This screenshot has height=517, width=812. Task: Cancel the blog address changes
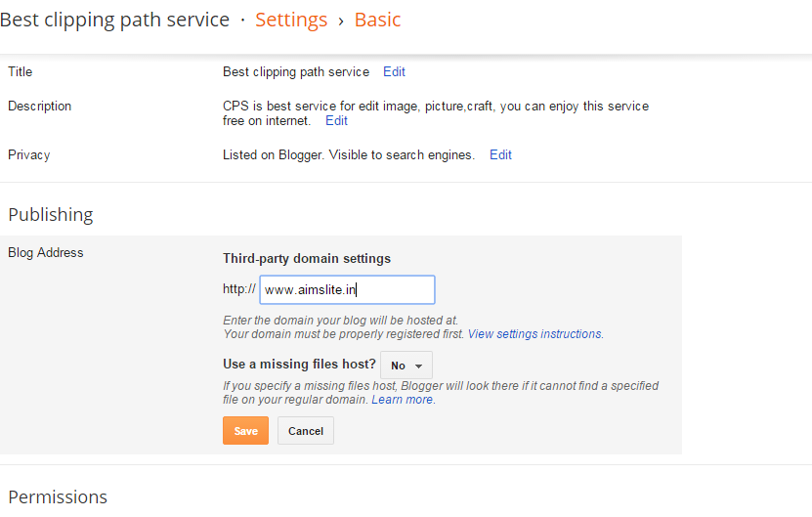click(306, 431)
